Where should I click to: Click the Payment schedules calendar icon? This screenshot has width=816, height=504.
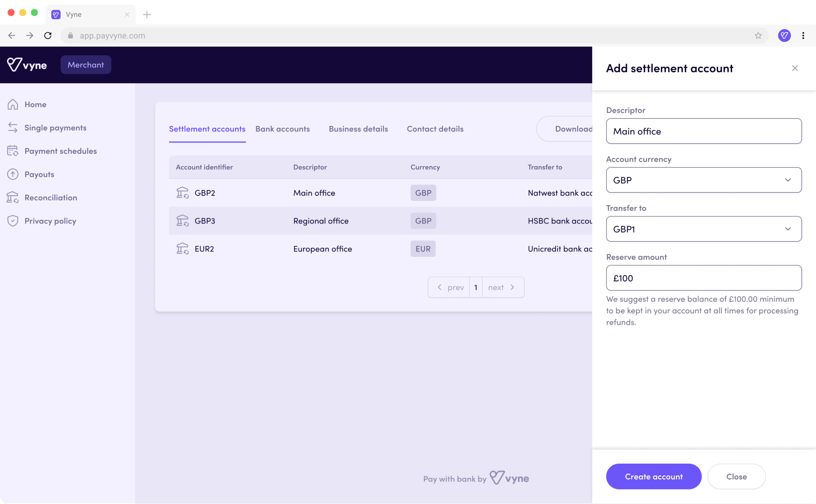13,151
